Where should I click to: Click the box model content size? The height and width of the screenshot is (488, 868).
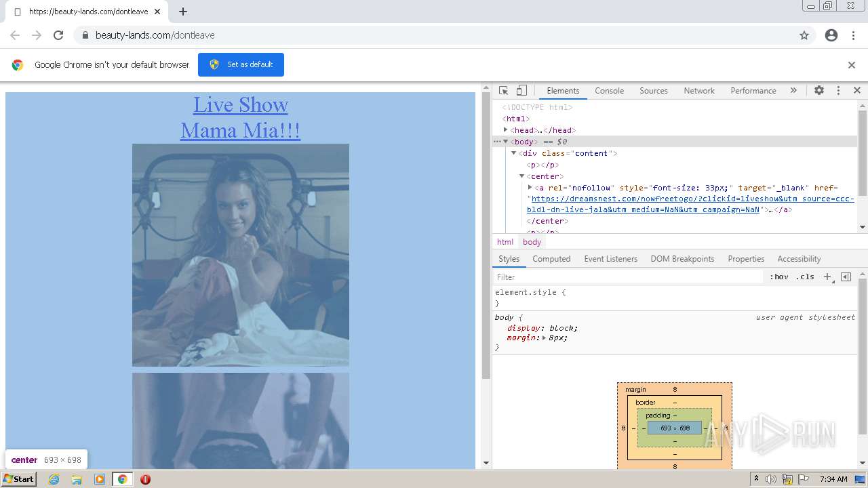(675, 428)
